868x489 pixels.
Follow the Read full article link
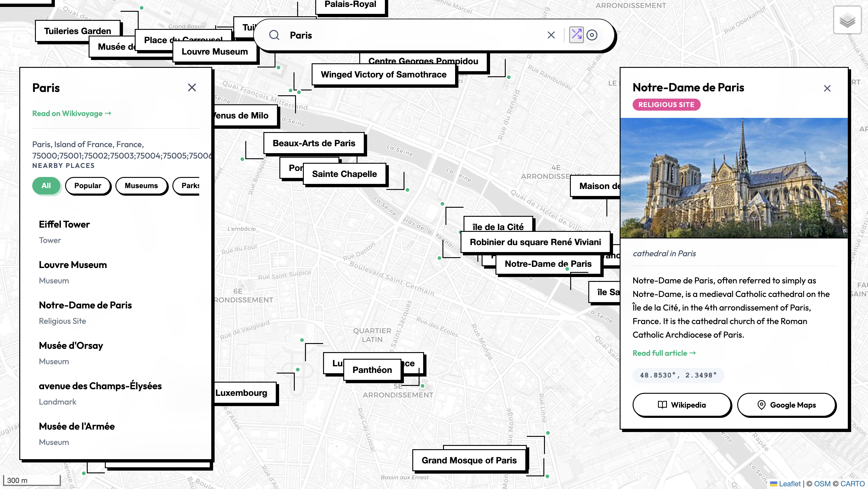663,353
